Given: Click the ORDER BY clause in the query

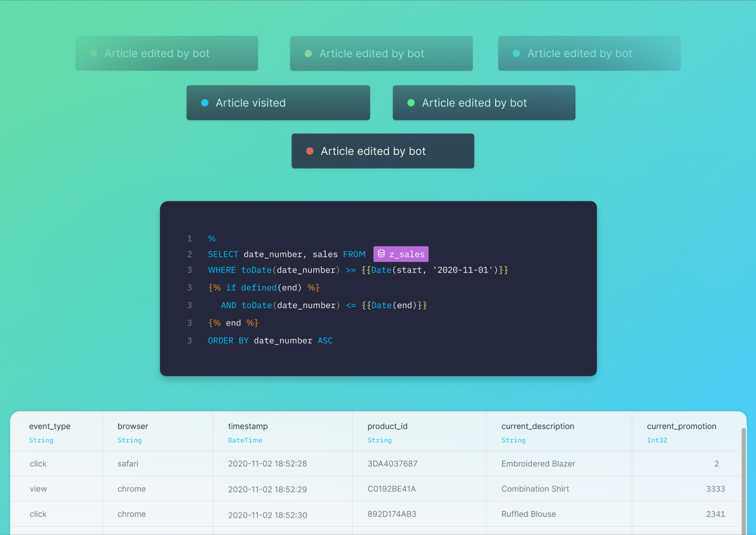Looking at the screenshot, I should 229,341.
